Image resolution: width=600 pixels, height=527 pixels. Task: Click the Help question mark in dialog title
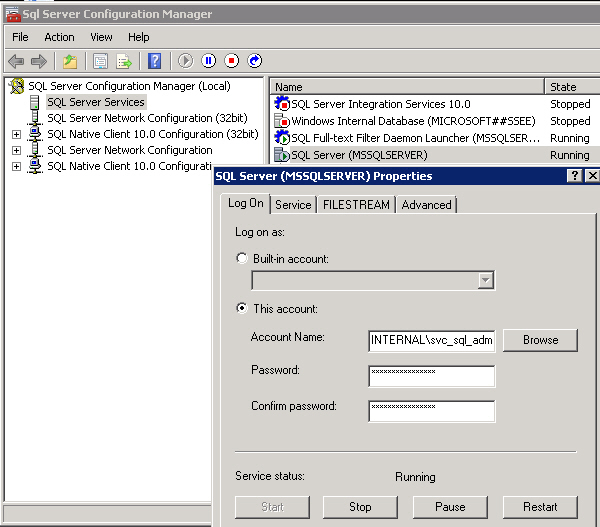click(575, 176)
